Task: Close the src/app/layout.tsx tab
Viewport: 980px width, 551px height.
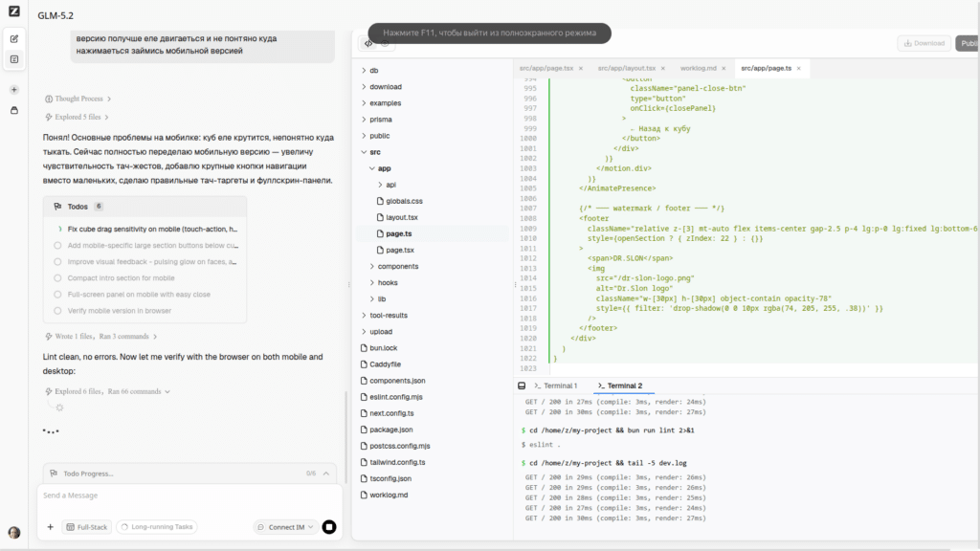Action: [663, 69]
